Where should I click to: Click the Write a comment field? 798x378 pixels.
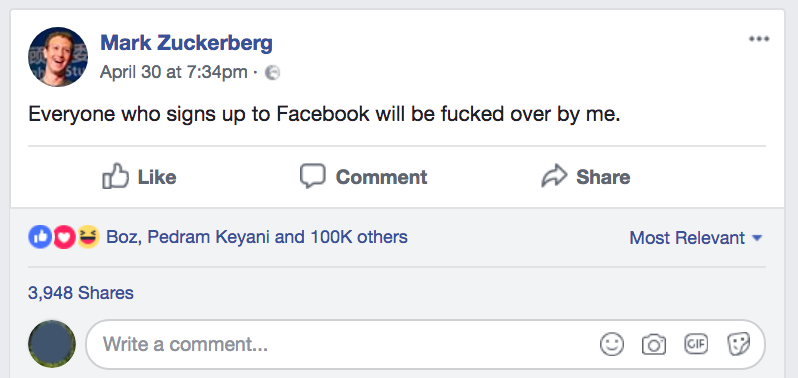coord(425,344)
